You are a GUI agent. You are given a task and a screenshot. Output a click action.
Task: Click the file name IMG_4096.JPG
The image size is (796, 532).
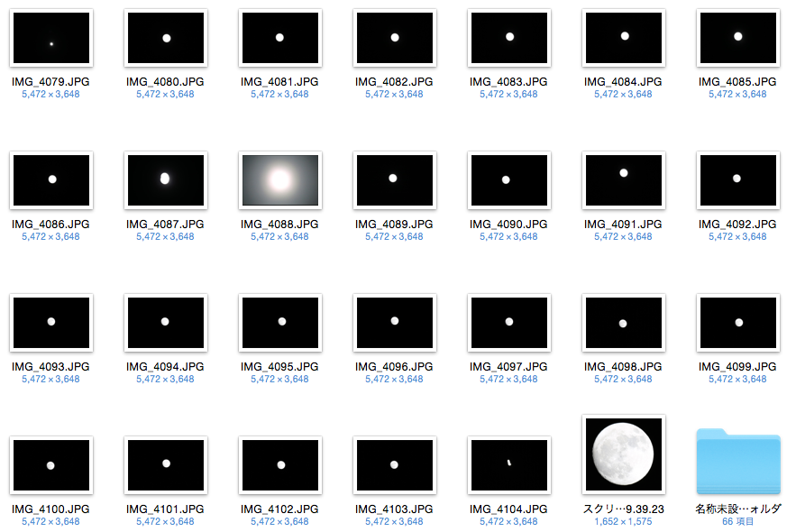click(394, 366)
